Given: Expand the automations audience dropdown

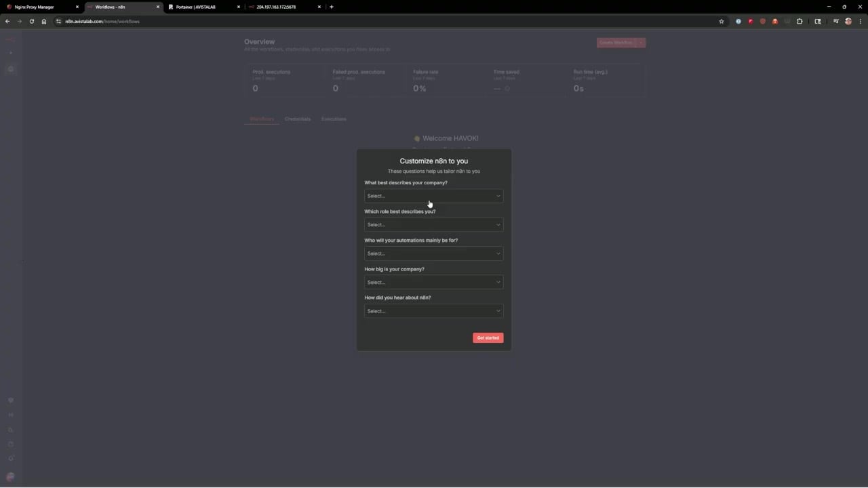Looking at the screenshot, I should point(433,253).
